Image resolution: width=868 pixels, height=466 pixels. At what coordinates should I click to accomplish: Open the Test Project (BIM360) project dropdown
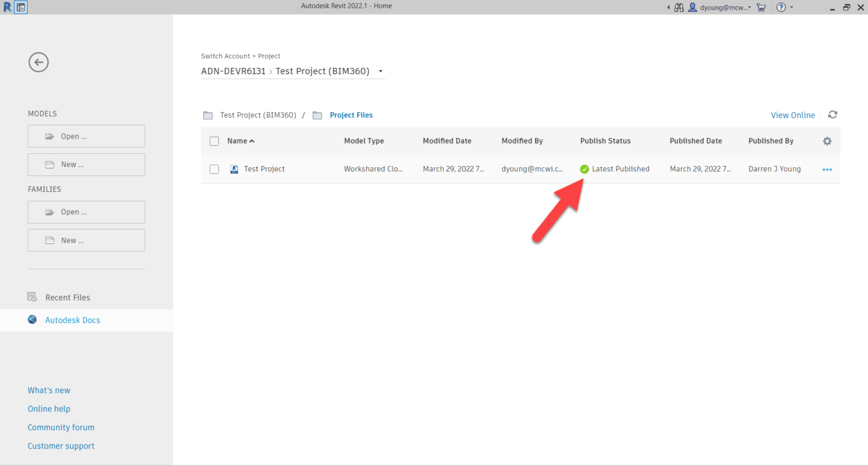point(380,71)
